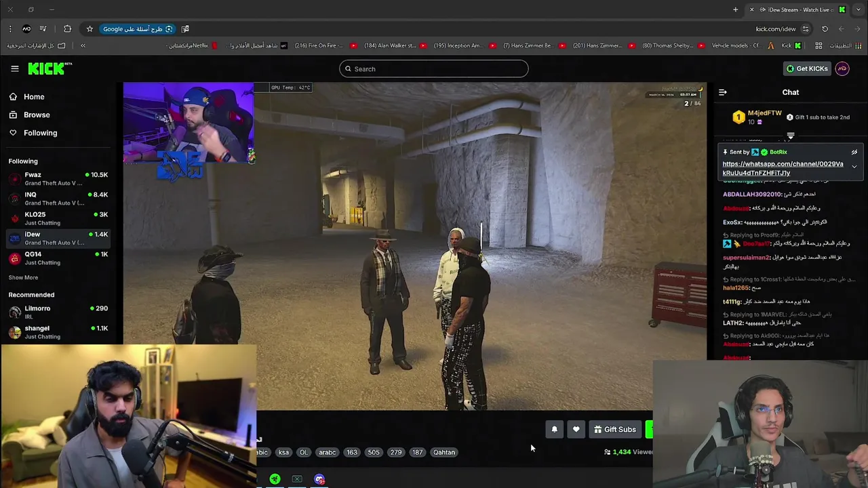
Task: Close the iDew Stream tab
Action: click(751, 9)
